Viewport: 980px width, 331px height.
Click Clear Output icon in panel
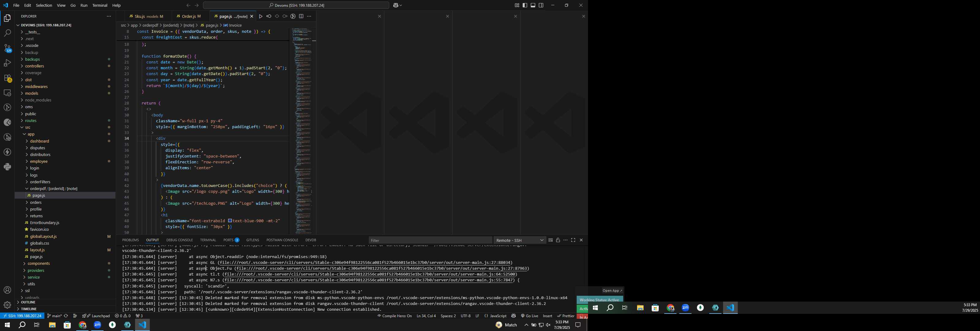pos(550,240)
